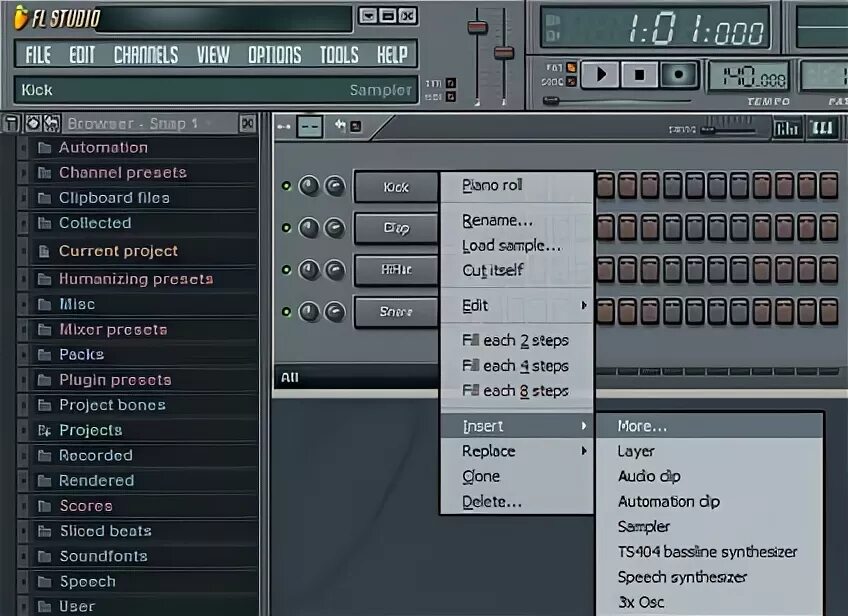Click the Snare channel volume knob
Screen dimensions: 848x616
pos(335,312)
